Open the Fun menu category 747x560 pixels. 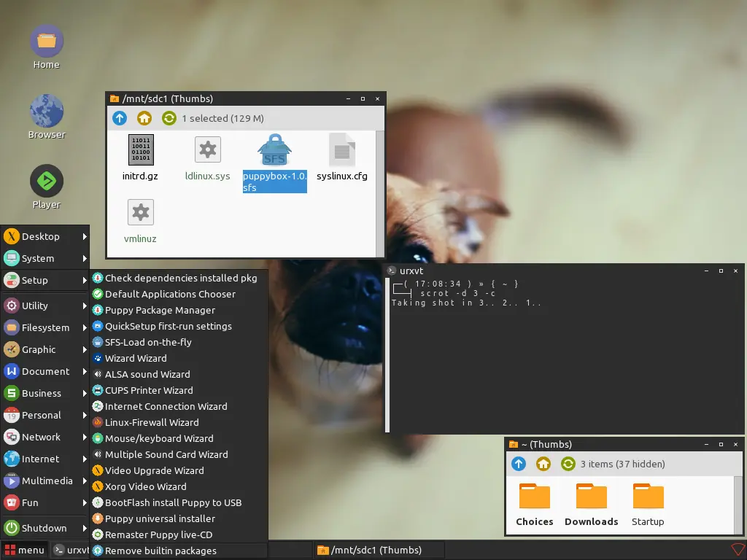coord(45,503)
